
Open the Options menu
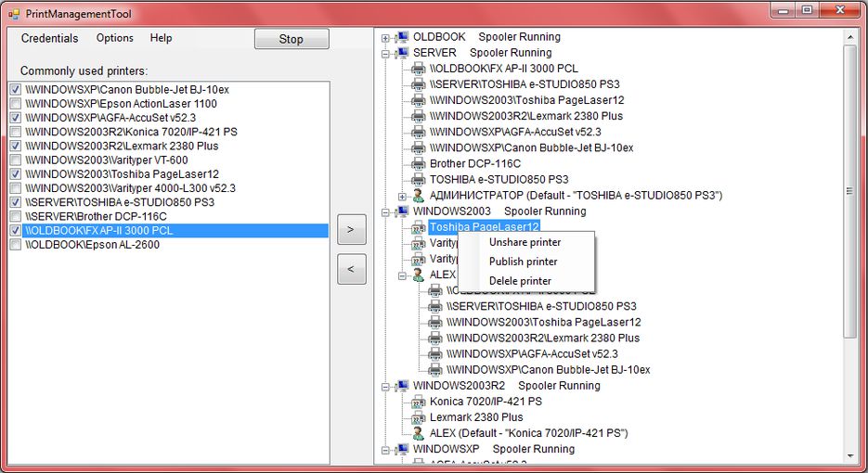(x=114, y=38)
